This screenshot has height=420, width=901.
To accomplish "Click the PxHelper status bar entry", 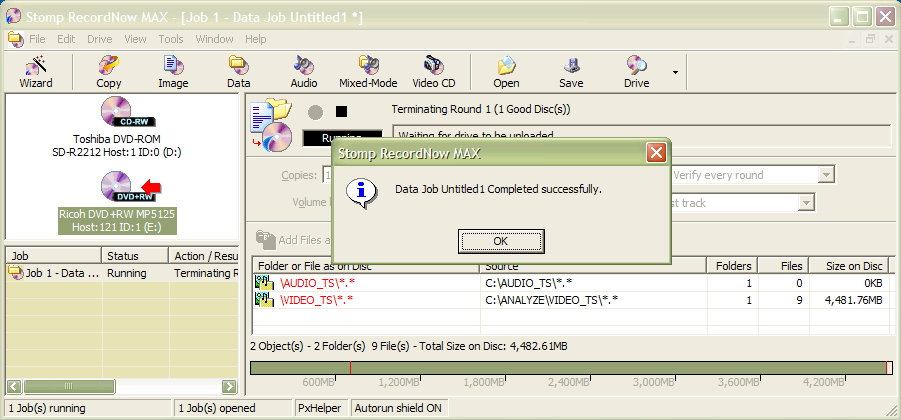I will (x=320, y=409).
